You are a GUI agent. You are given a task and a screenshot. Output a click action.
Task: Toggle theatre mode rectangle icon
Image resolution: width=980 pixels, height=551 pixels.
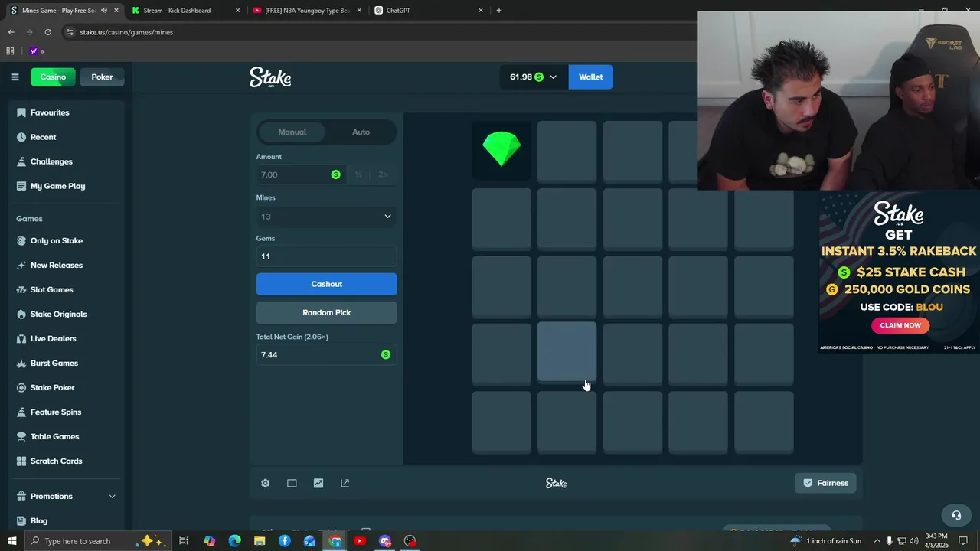point(292,483)
